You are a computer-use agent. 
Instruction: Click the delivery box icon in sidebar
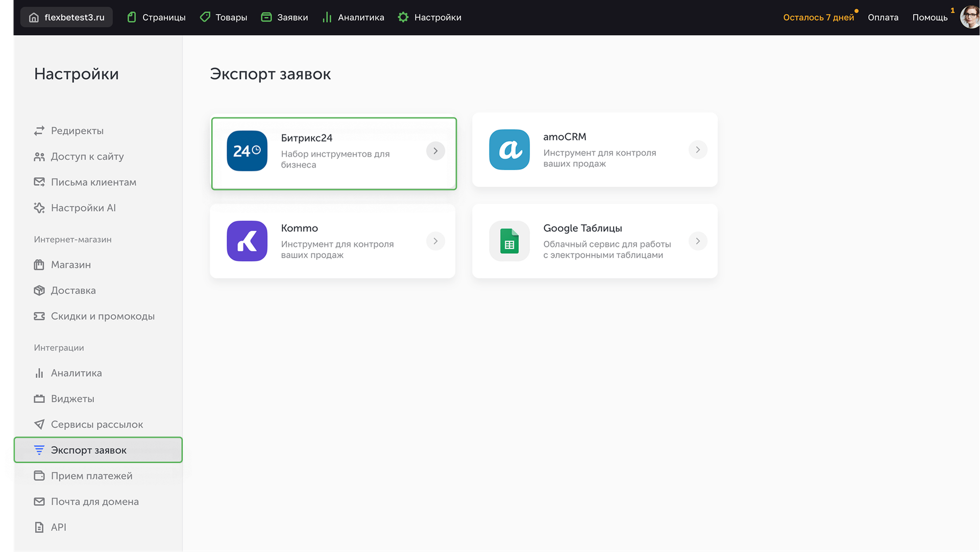pos(39,290)
